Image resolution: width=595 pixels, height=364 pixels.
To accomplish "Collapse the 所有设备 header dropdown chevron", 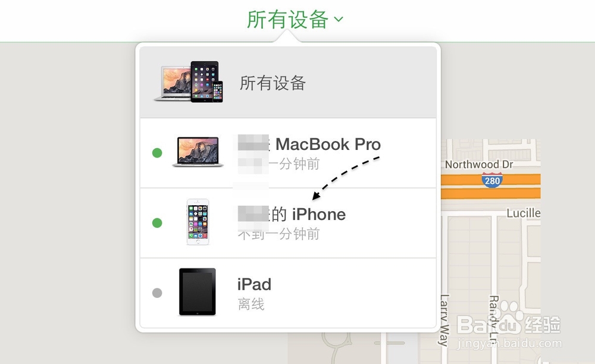I will [339, 19].
